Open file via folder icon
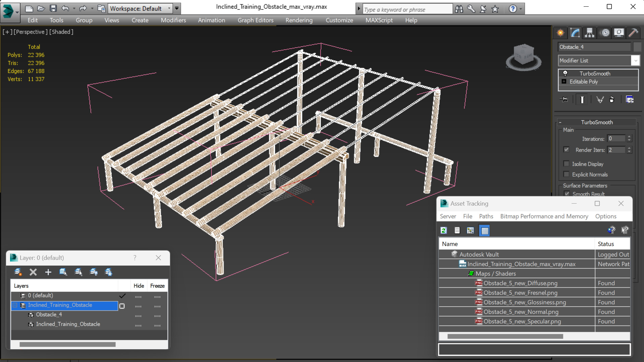Viewport: 644px width, 362px height. pyautogui.click(x=41, y=8)
